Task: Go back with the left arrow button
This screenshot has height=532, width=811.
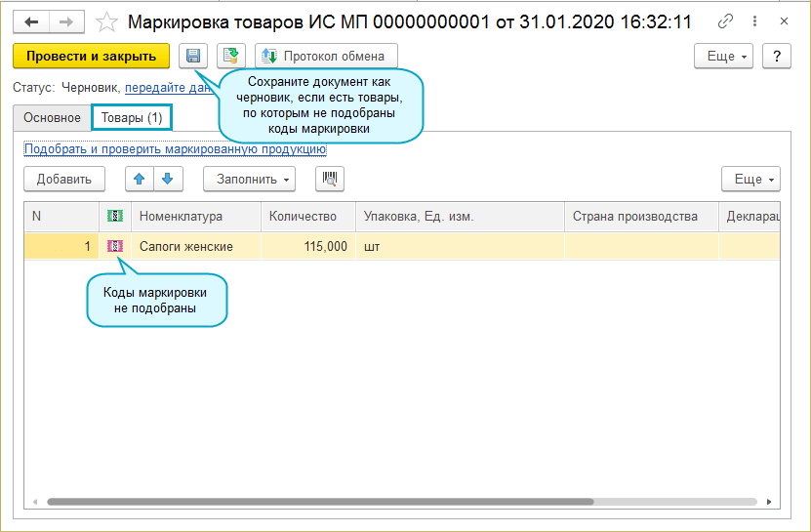Action: coord(31,22)
